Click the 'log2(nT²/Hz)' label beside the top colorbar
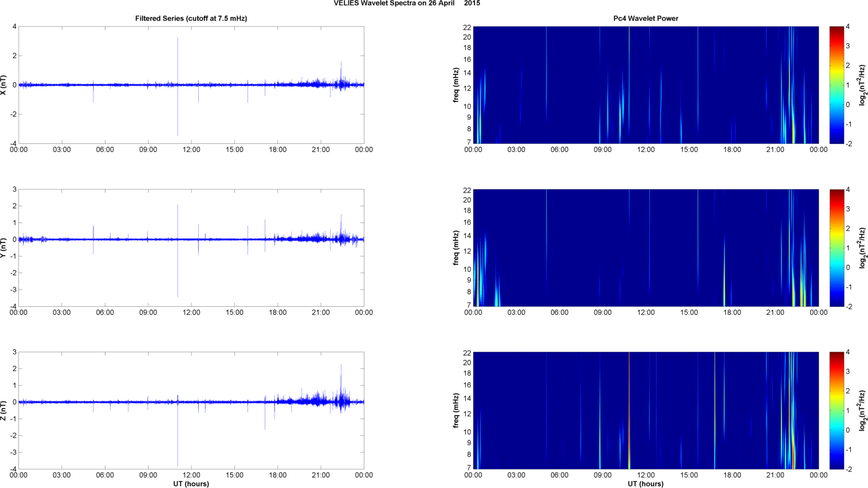Screen dimensions: 868x488 (862, 85)
